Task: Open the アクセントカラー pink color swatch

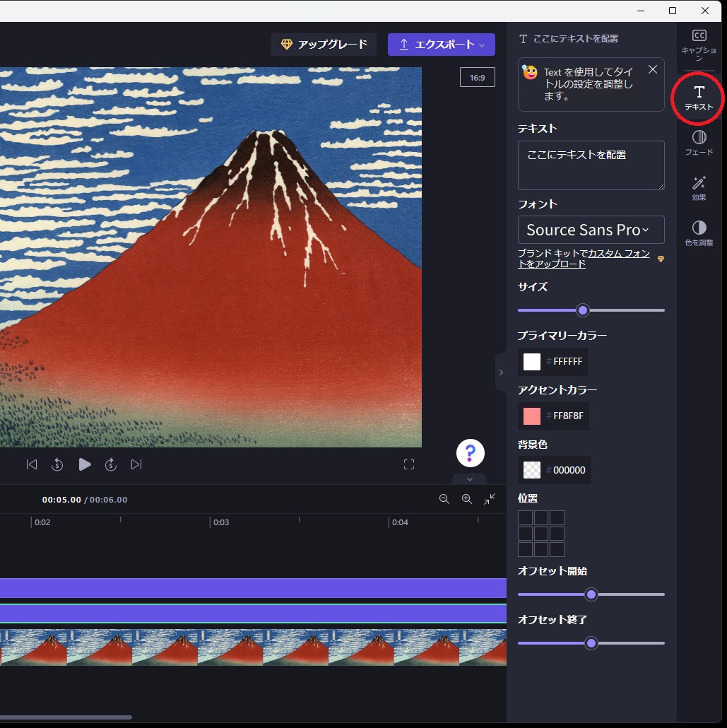Action: point(531,416)
